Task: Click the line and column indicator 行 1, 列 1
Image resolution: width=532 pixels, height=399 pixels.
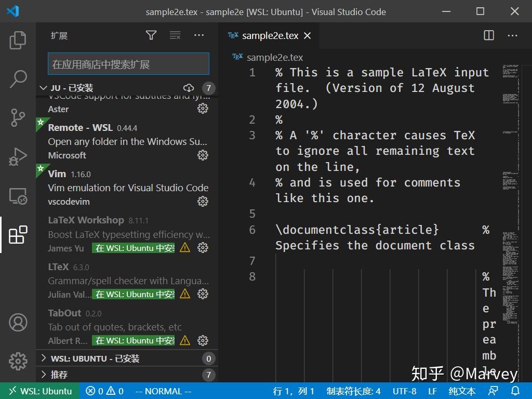Action: coord(294,391)
